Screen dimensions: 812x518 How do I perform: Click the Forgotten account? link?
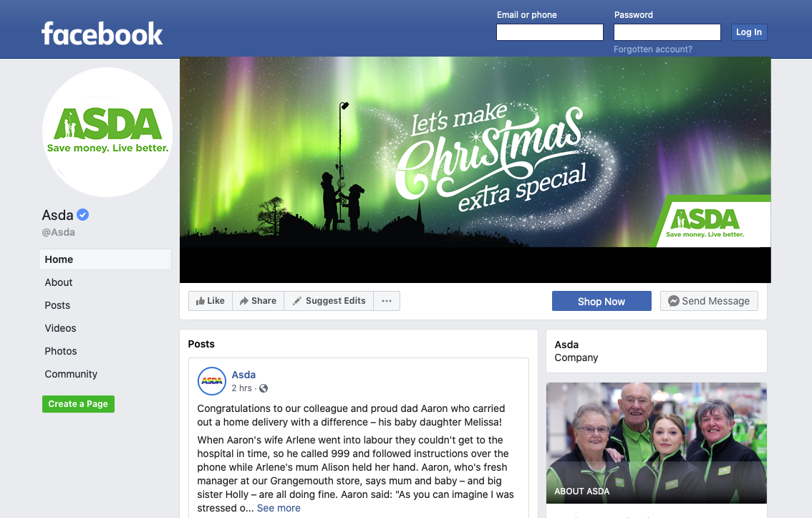point(653,49)
